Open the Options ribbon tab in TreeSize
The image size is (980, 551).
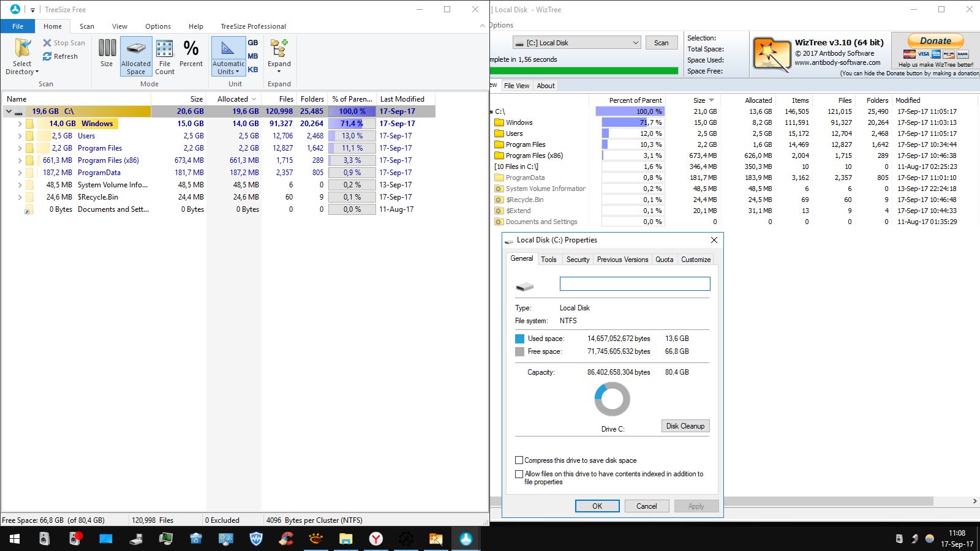158,26
